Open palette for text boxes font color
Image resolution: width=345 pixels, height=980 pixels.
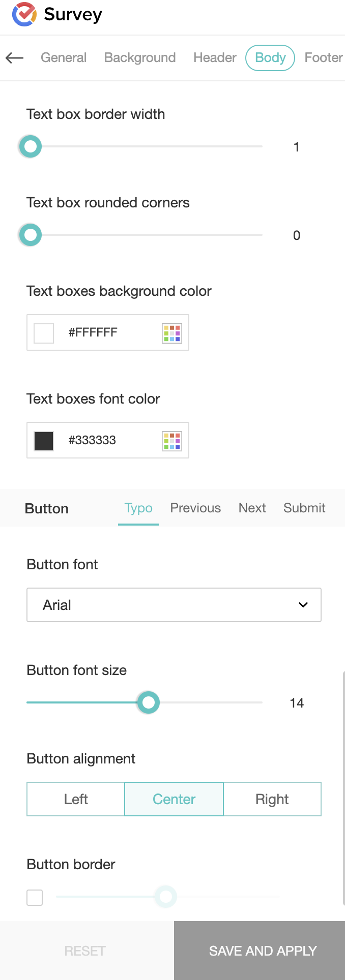[171, 441]
